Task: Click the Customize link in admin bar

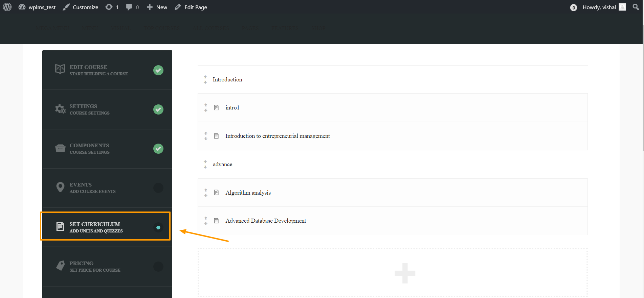Action: [81, 7]
